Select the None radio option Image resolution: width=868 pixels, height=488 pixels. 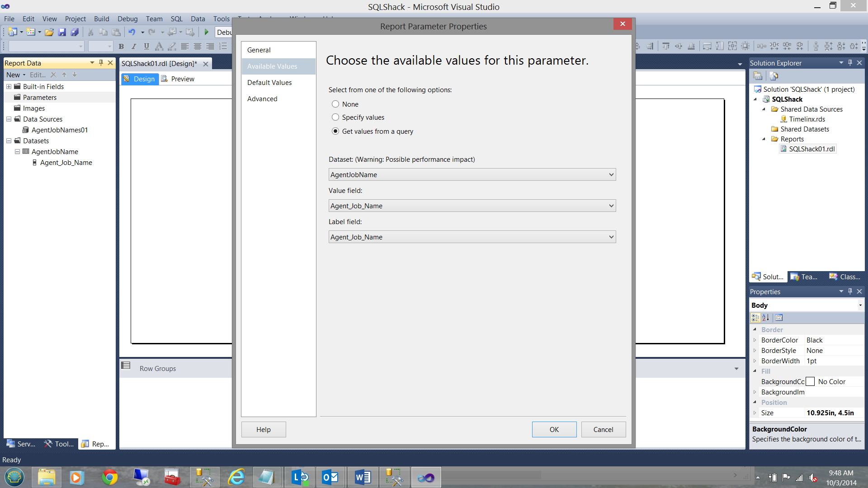coord(335,104)
